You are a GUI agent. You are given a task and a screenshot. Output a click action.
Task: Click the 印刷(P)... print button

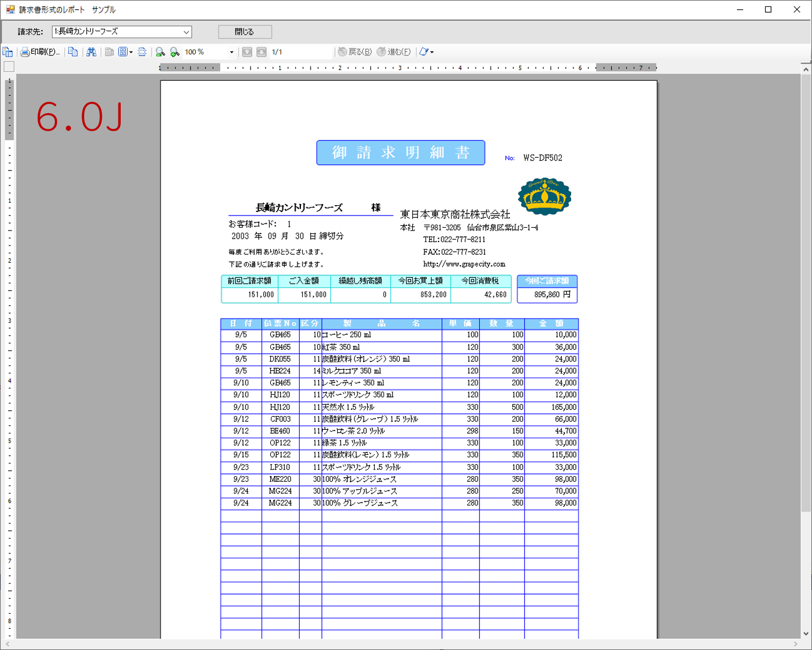pyautogui.click(x=40, y=52)
